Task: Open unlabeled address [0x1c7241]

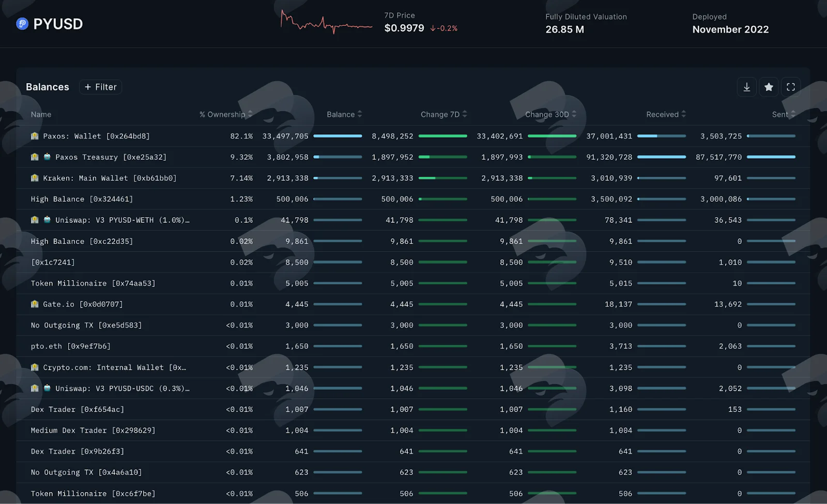Action: click(x=53, y=262)
